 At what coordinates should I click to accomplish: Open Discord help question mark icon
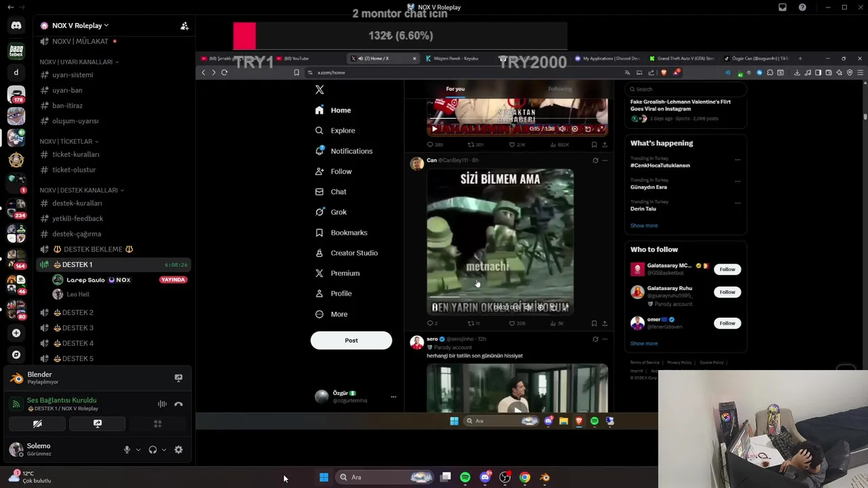point(802,7)
